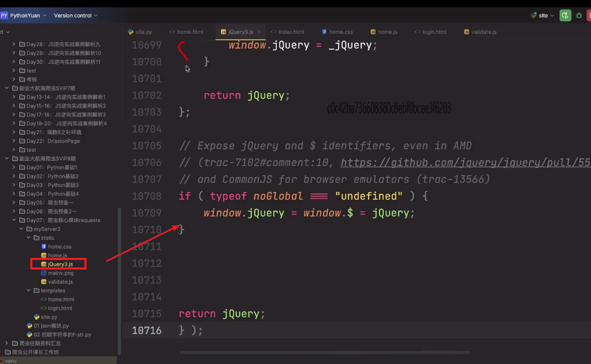This screenshot has height=364, width=591.
Task: Switch to the index.html tab
Action: pos(287,32)
